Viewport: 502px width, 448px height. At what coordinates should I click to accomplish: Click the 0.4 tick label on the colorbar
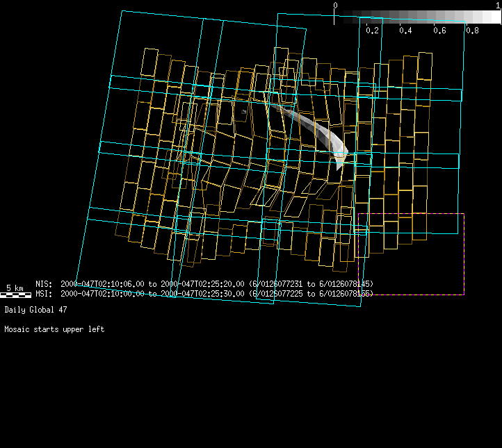point(406,31)
